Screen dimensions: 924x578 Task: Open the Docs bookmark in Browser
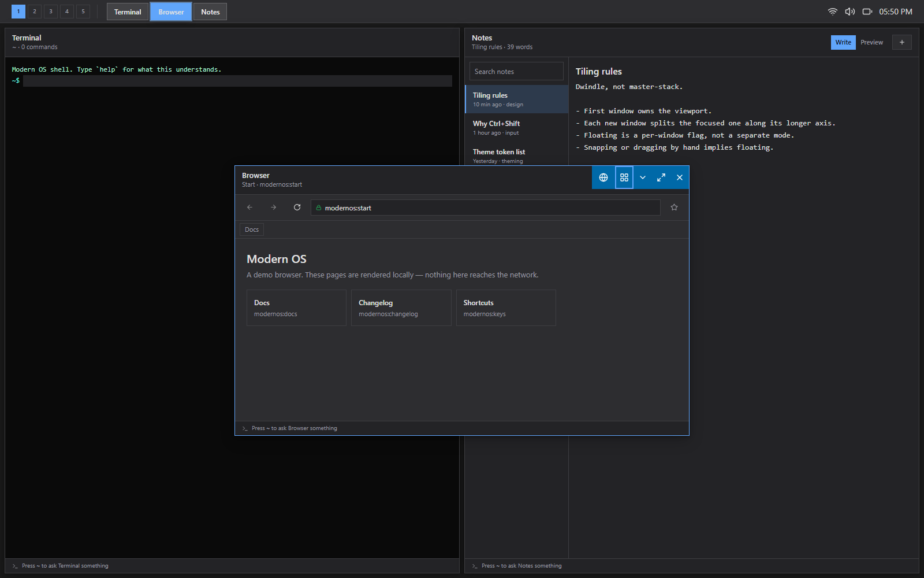pyautogui.click(x=252, y=229)
